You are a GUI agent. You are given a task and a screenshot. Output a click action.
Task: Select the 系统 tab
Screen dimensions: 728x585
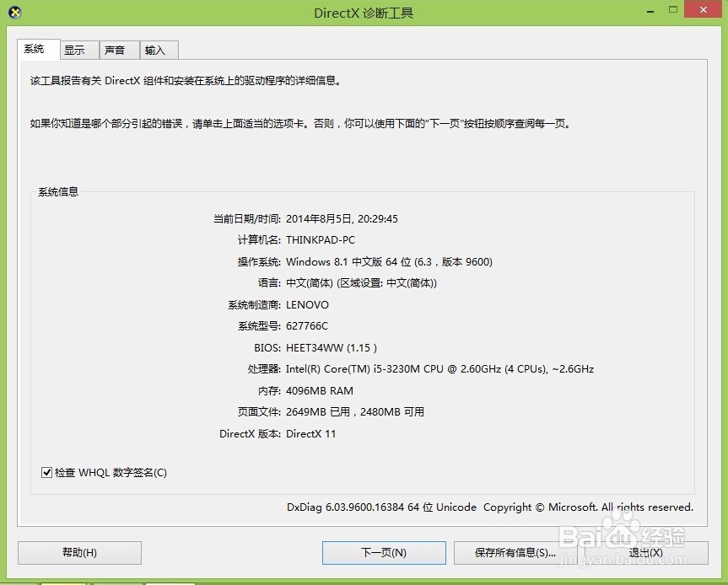[x=39, y=49]
